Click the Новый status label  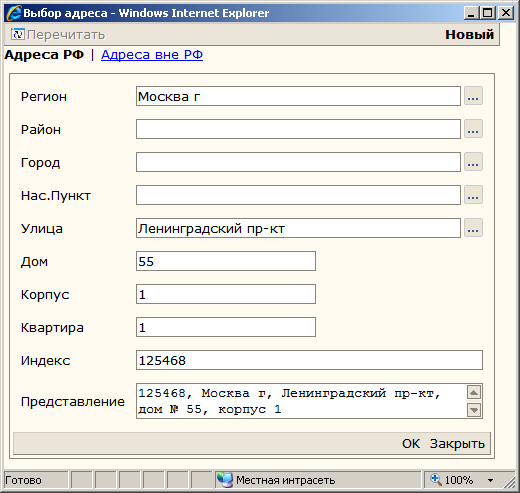coord(469,35)
